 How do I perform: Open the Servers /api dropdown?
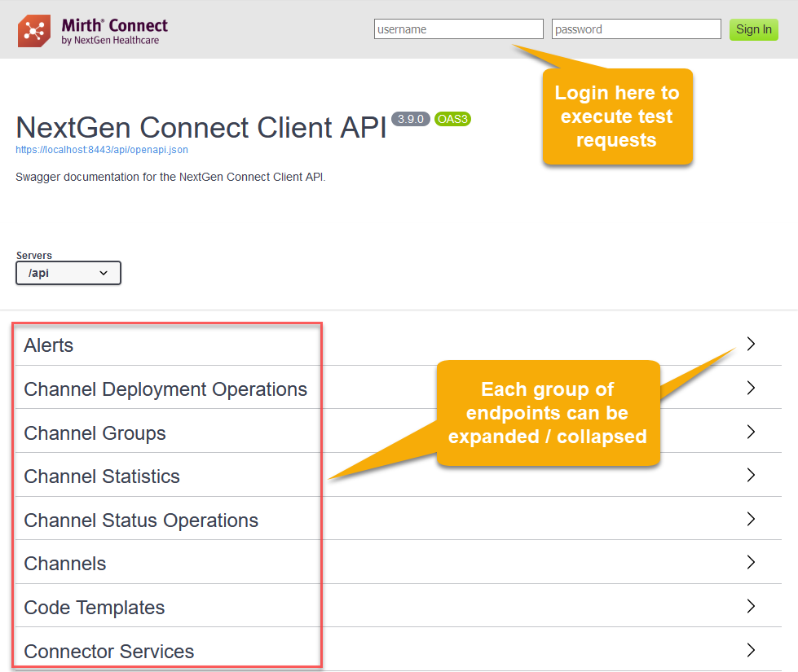point(68,273)
